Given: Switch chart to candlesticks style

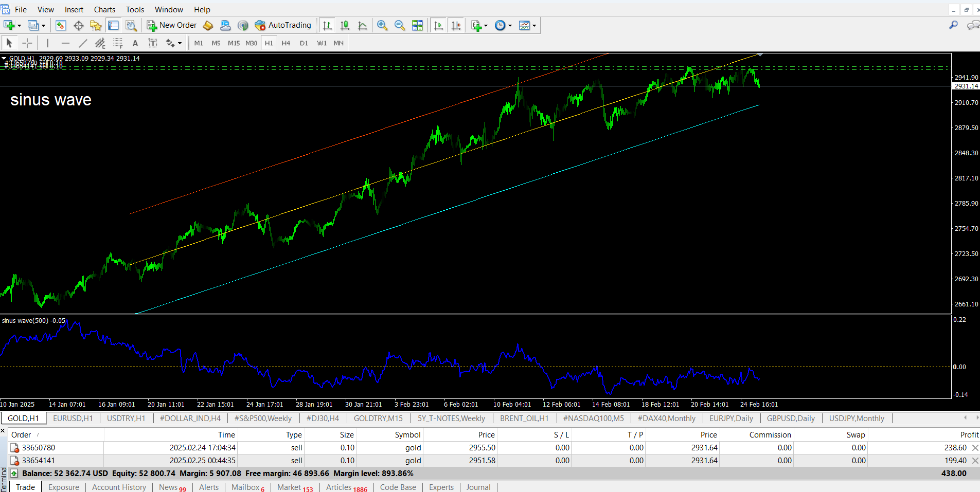Looking at the screenshot, I should click(345, 25).
